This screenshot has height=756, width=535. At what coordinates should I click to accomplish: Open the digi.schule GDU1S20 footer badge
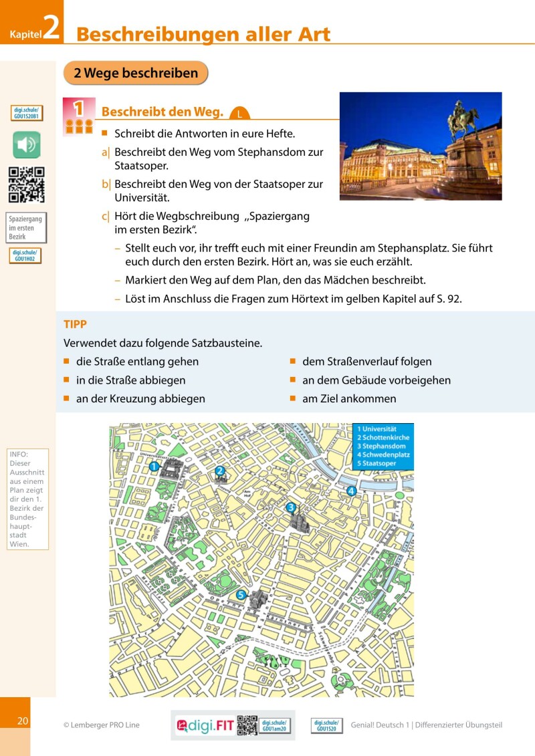pyautogui.click(x=326, y=726)
